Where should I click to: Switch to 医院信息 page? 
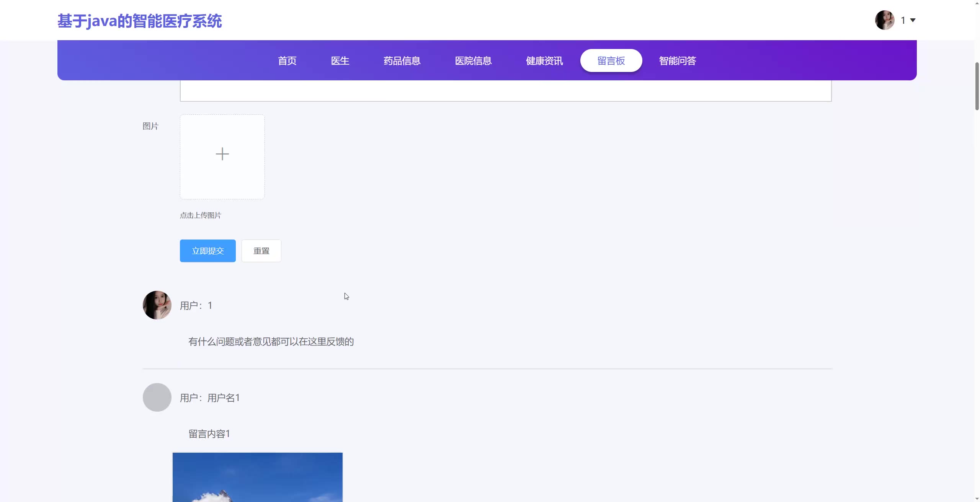click(x=473, y=61)
